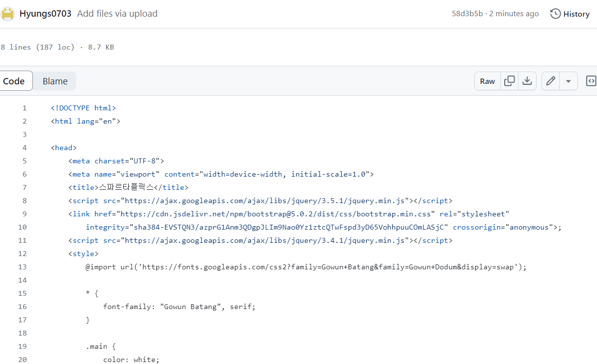Select line number 10
597x364 pixels.
[22, 227]
